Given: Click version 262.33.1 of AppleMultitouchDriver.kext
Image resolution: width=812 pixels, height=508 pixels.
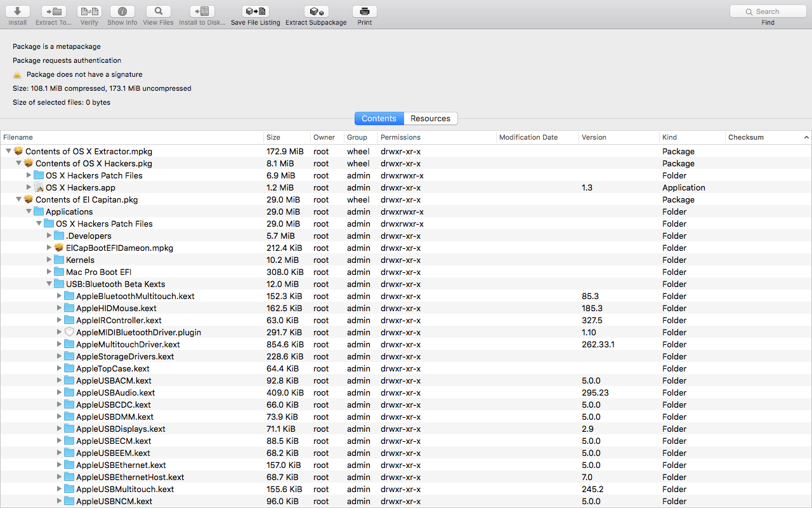Looking at the screenshot, I should pos(598,344).
